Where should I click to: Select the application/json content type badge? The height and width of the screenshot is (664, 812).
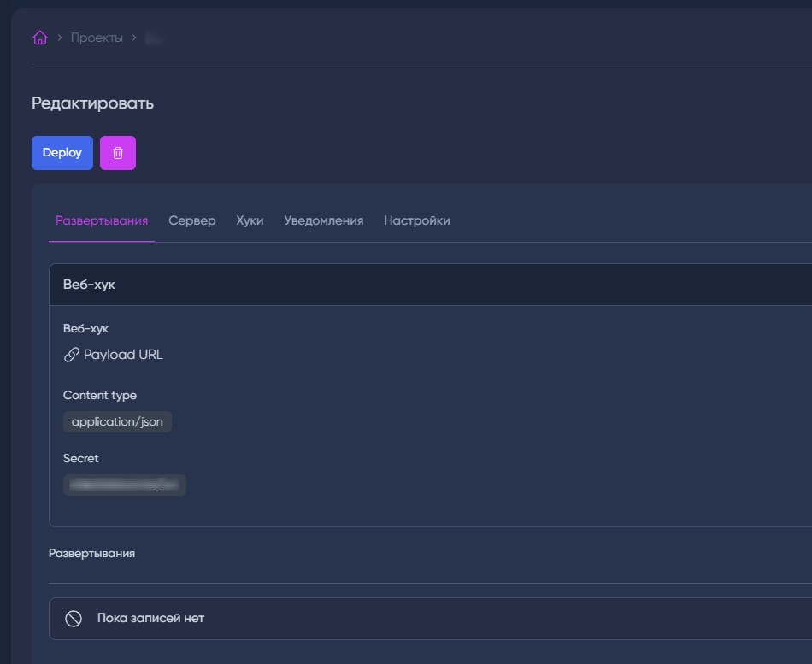pos(118,421)
